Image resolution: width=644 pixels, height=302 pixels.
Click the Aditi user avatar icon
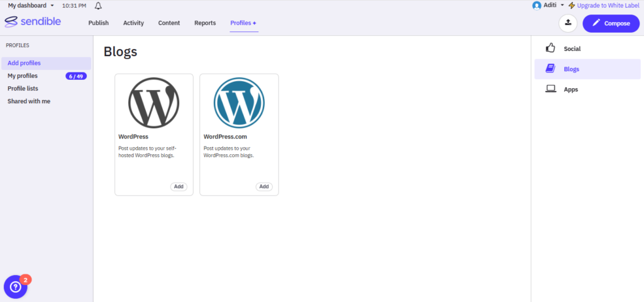pos(536,6)
